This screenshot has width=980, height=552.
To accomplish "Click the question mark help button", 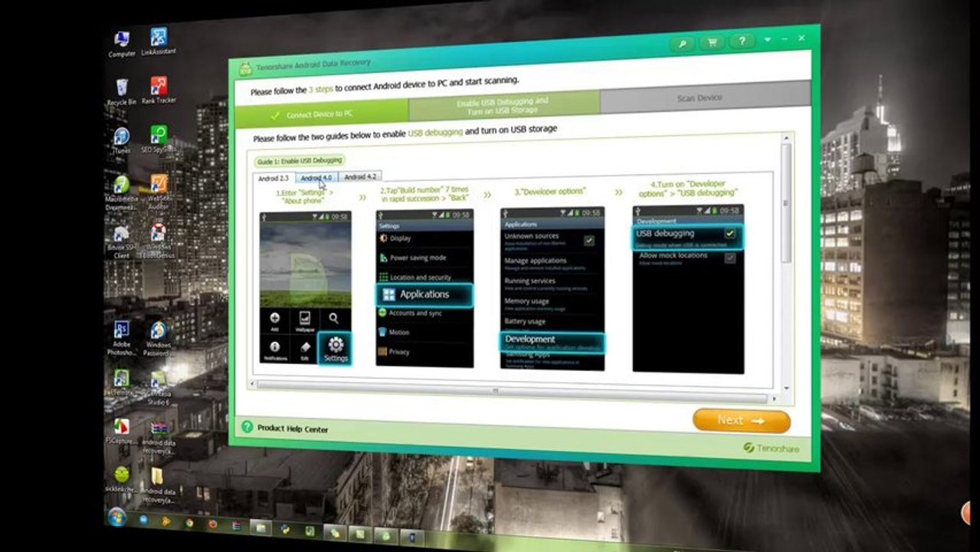I will pyautogui.click(x=742, y=41).
